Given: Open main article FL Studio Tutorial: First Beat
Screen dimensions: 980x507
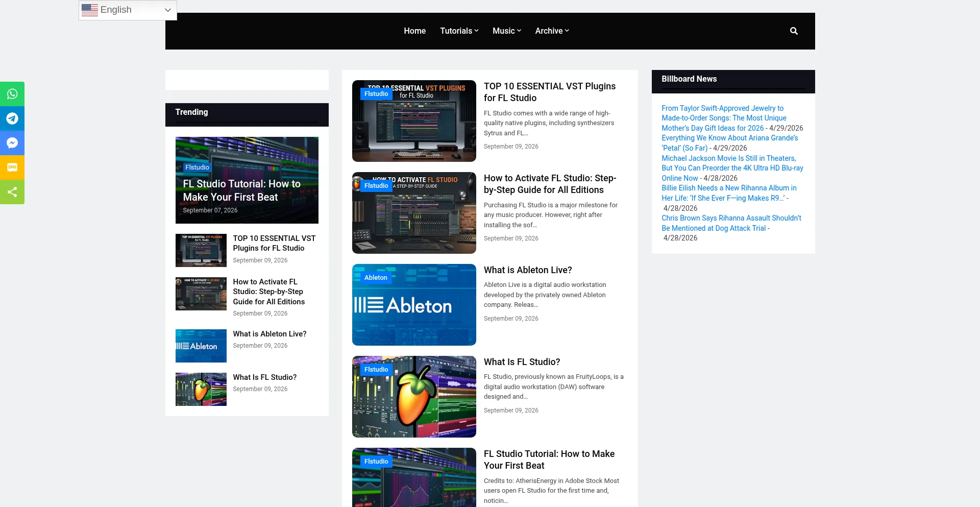Looking at the screenshot, I should point(549,460).
